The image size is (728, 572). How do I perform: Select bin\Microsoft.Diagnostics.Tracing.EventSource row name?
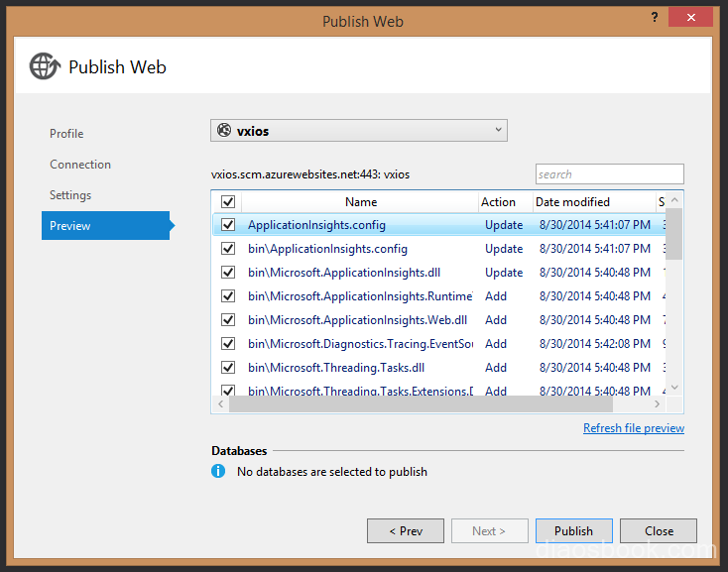click(x=360, y=344)
